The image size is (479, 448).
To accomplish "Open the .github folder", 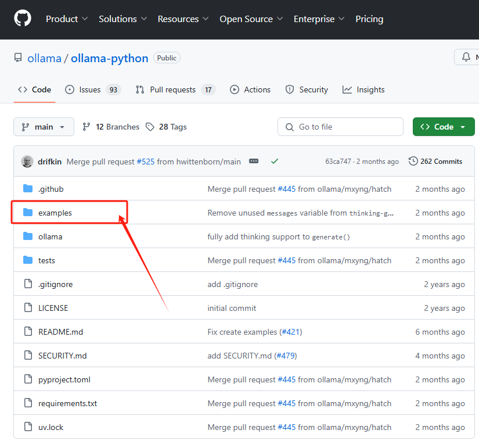I will [x=51, y=189].
